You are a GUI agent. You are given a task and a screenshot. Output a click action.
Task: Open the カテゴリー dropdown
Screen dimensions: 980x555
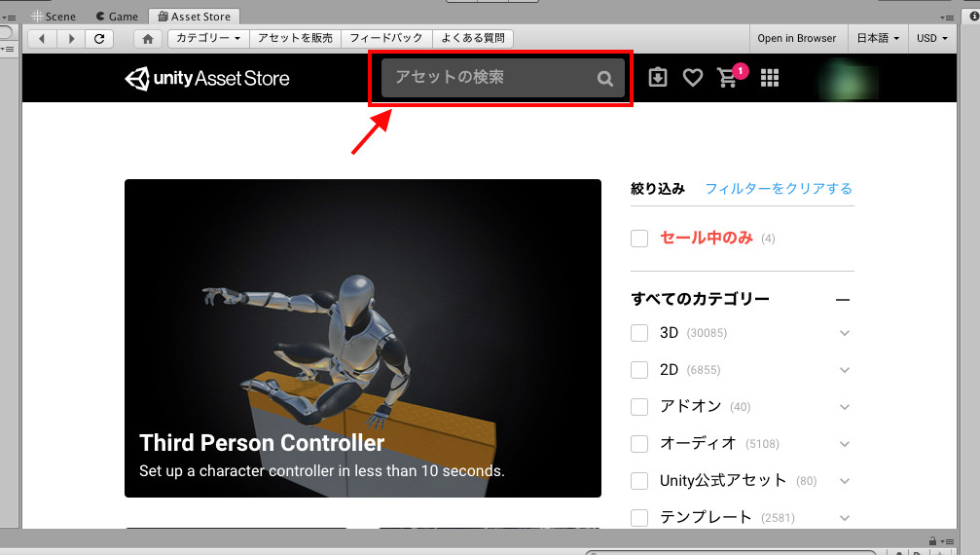click(208, 38)
